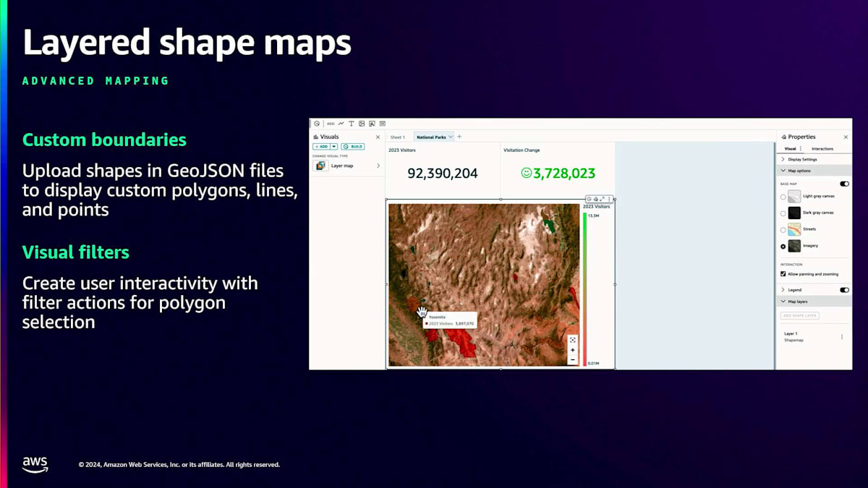Expand the Layer map visual type chevron

click(x=378, y=166)
